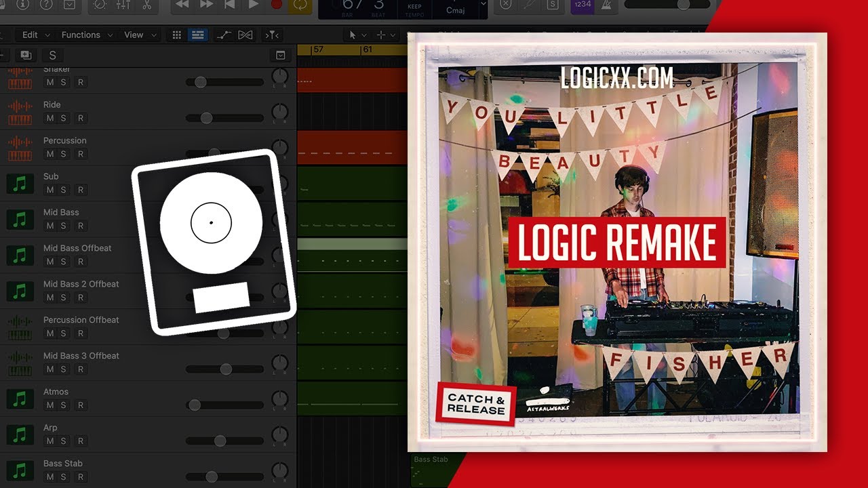Screen dimensions: 868x488
Task: Click the Mid Bass track note icon
Action: click(x=20, y=220)
